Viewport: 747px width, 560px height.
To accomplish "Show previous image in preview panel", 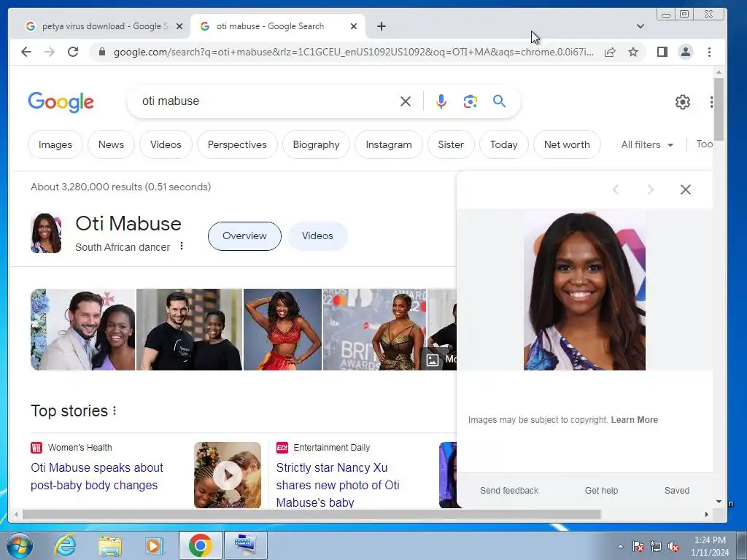I will click(616, 190).
